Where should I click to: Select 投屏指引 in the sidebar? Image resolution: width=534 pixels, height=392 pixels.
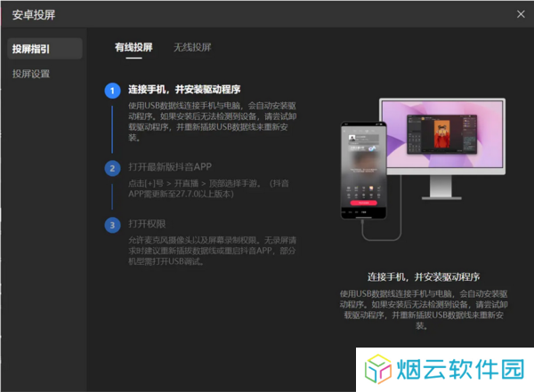pyautogui.click(x=44, y=49)
